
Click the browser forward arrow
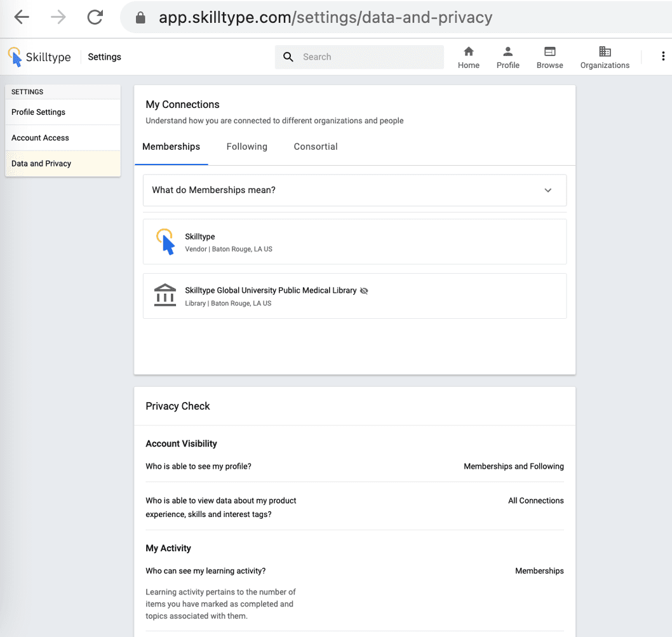(58, 17)
